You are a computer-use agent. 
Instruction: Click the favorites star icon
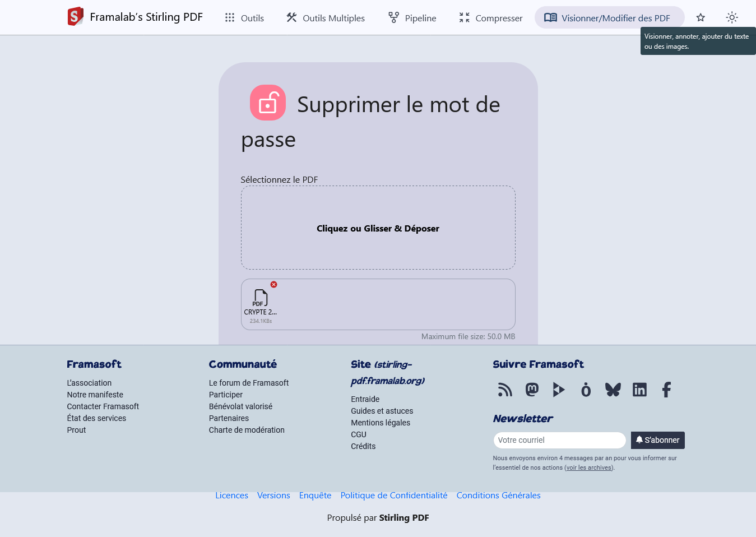[x=701, y=17]
